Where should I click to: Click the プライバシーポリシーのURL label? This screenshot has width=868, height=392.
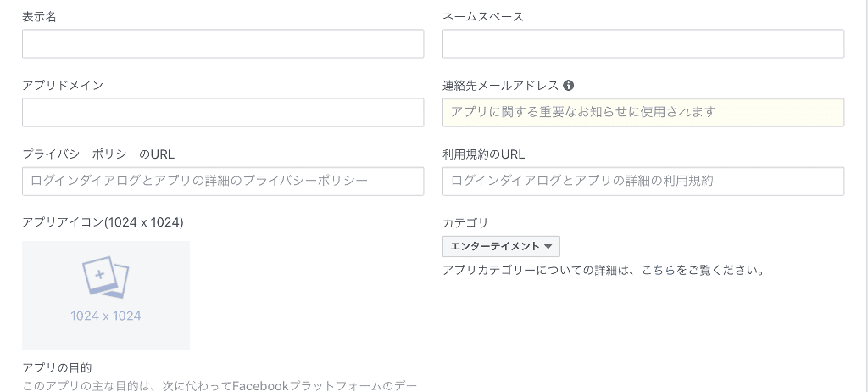coord(98,154)
